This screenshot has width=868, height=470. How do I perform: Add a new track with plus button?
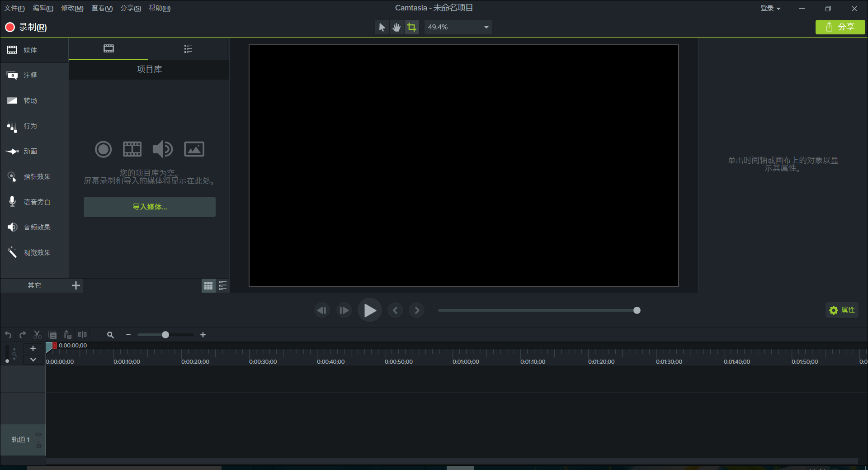[33, 348]
